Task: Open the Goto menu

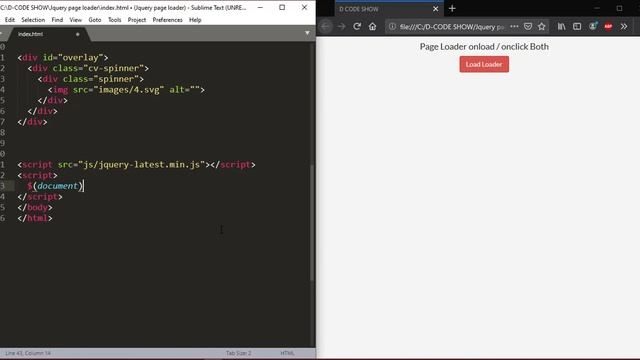Action: tap(95, 20)
